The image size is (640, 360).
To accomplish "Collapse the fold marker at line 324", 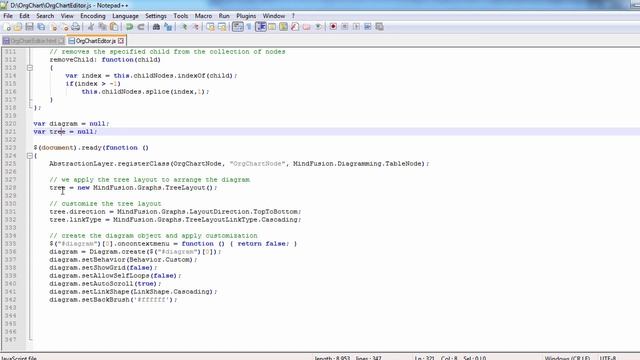I will (30, 156).
